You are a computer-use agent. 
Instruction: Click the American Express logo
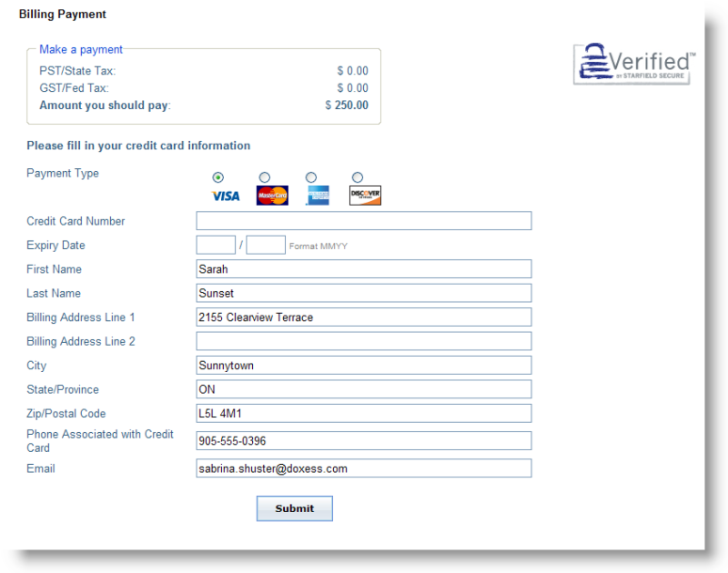(x=318, y=196)
